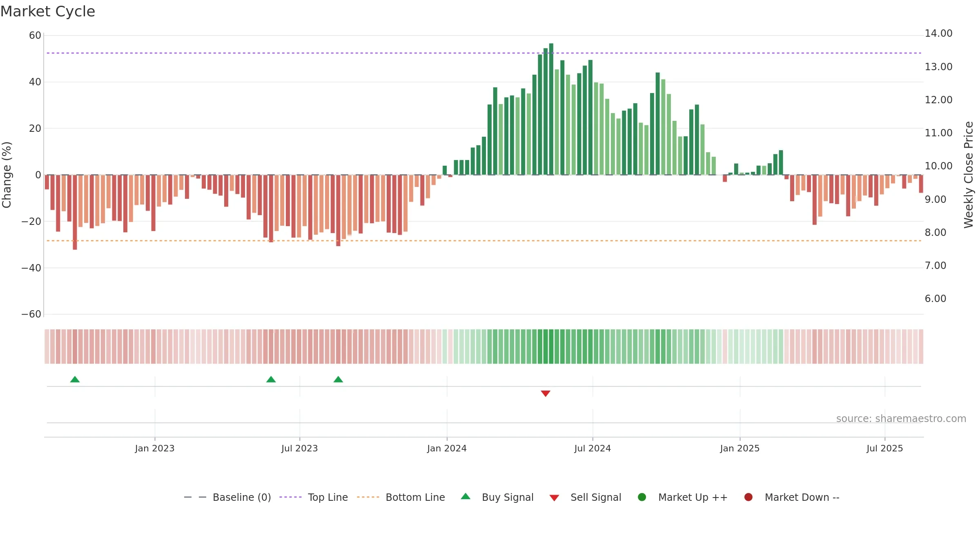Viewport: 980px width, 551px height.
Task: Click the Jan 2024 x-axis label
Action: point(447,449)
